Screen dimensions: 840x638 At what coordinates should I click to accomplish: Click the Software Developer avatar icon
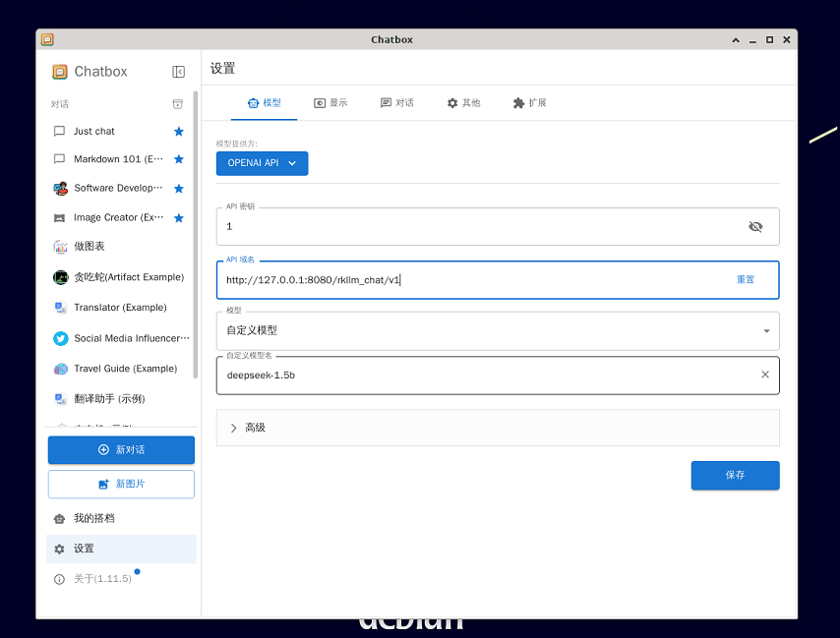click(x=61, y=189)
